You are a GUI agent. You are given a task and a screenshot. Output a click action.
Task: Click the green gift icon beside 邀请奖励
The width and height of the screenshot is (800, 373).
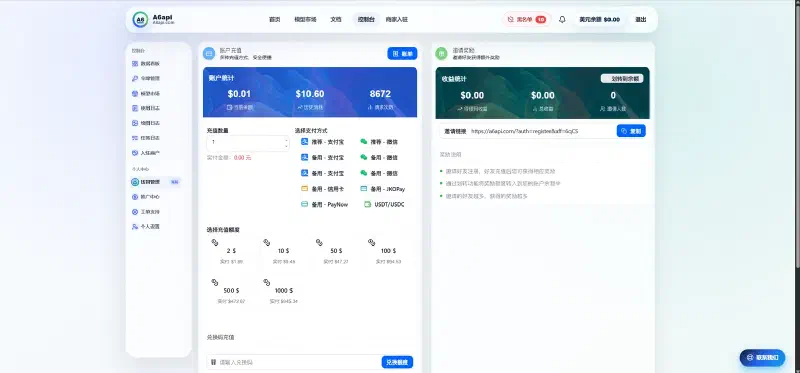point(441,53)
